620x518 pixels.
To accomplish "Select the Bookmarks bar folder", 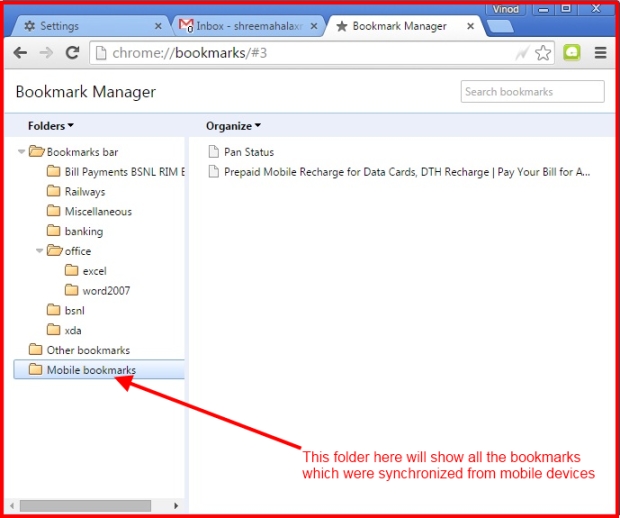I will 82,152.
